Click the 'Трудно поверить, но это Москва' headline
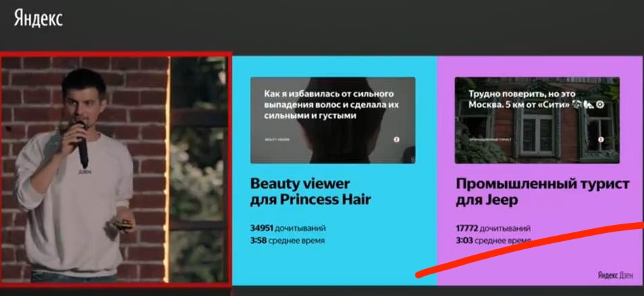 point(536,100)
